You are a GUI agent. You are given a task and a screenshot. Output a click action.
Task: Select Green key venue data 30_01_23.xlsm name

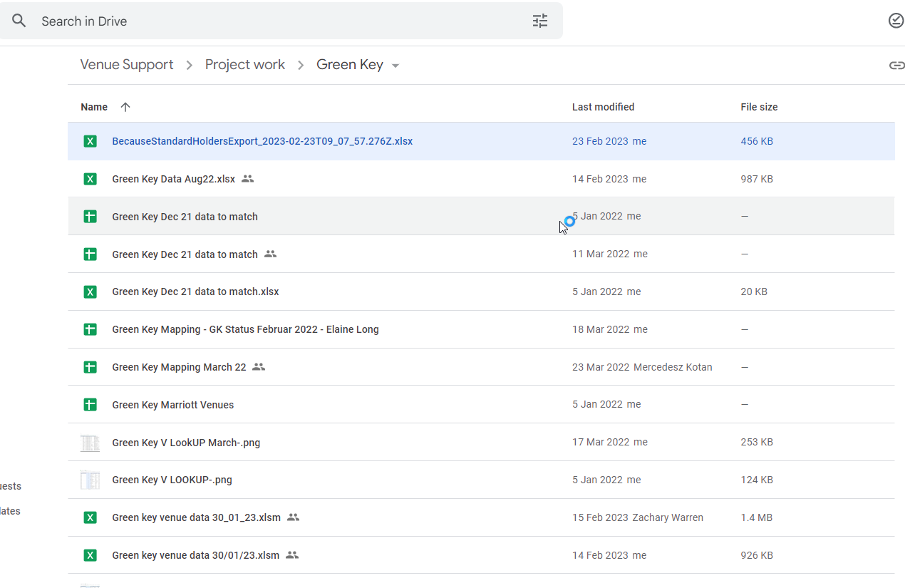click(196, 517)
